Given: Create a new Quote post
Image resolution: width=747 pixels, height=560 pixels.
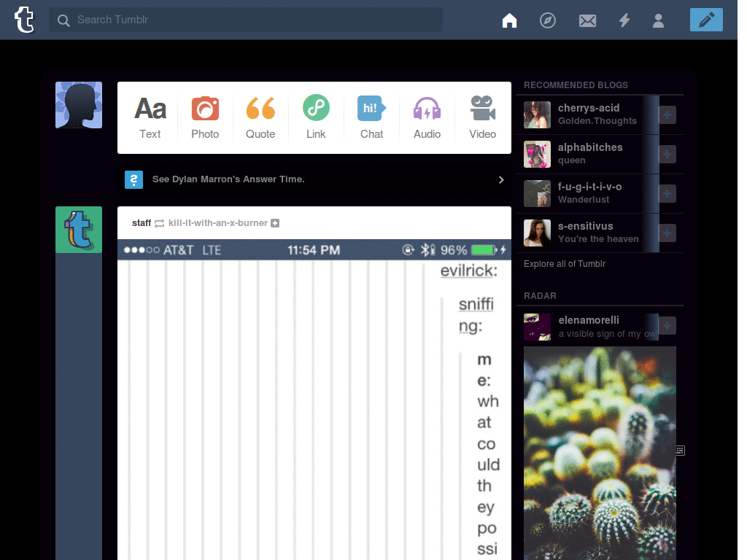Looking at the screenshot, I should [260, 117].
